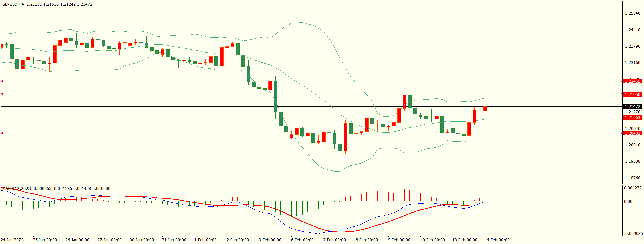The width and height of the screenshot is (644, 244).
Task: Select the horizontal line at 1.20483
Action: pyautogui.click(x=311, y=133)
